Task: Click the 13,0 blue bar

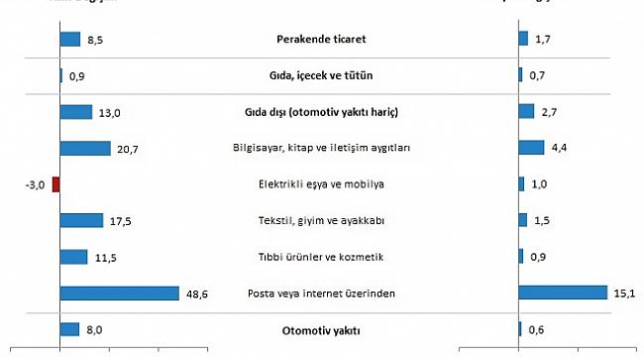Action: point(76,112)
